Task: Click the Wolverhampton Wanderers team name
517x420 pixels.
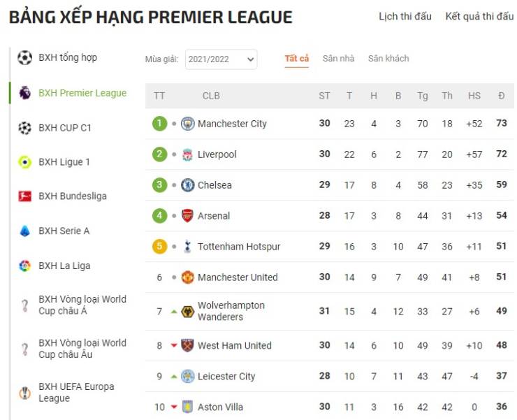Action: pyautogui.click(x=231, y=311)
